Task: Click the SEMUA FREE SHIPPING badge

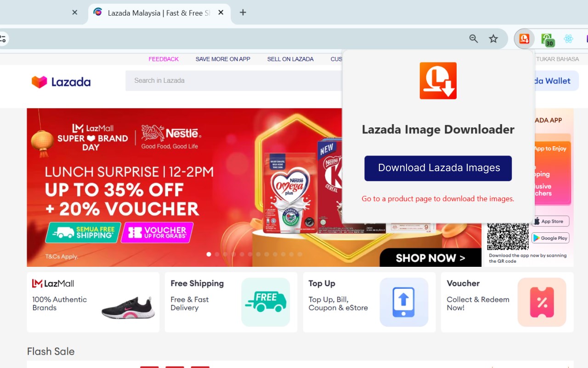Action: (83, 233)
